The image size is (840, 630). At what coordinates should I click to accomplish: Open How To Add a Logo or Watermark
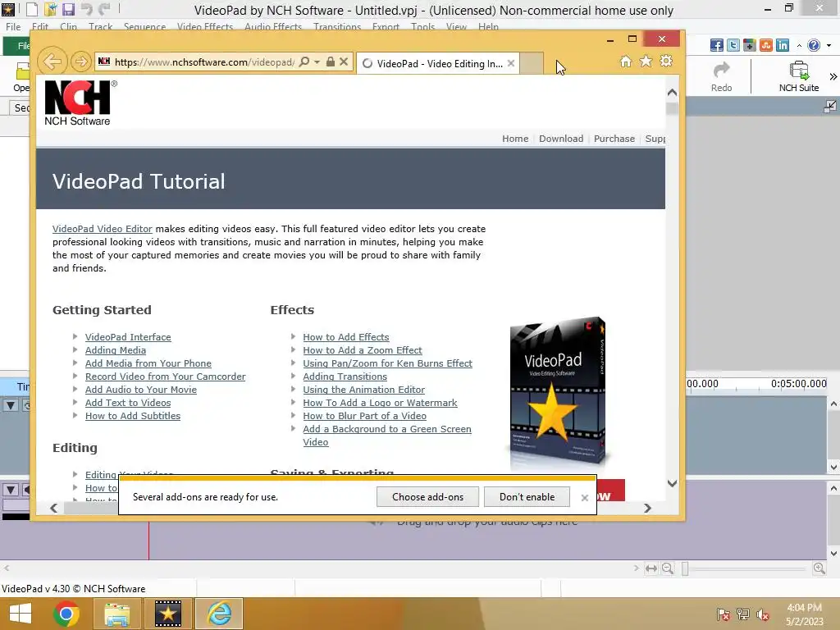coord(380,403)
